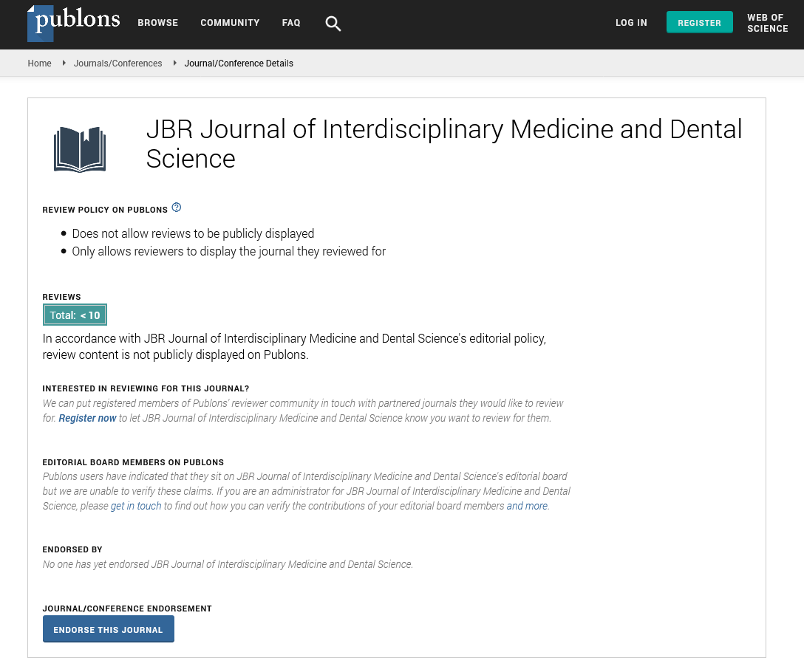Click the review policy help question icon
804x672 pixels.
coord(177,208)
